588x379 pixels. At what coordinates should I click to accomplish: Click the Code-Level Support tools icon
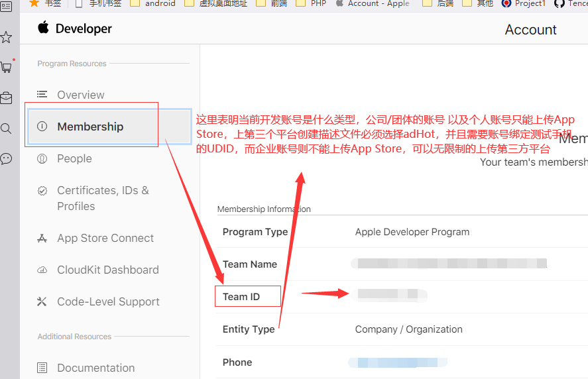point(42,301)
